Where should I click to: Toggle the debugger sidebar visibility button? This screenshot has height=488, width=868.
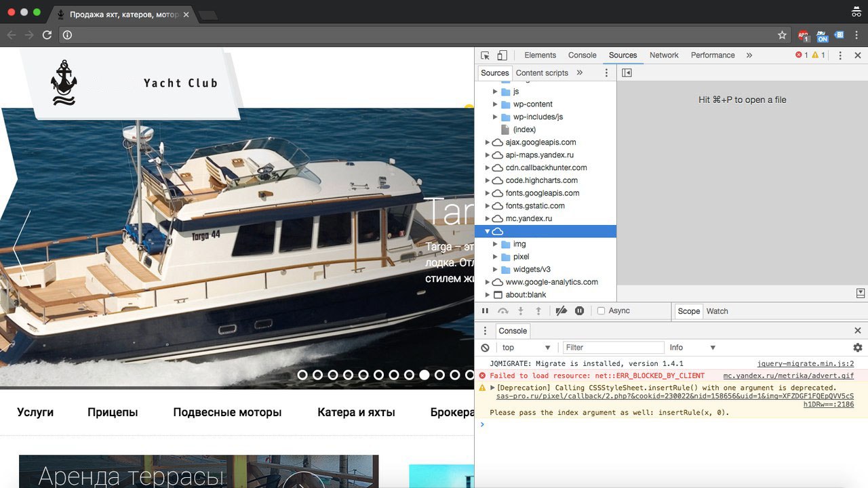861,293
